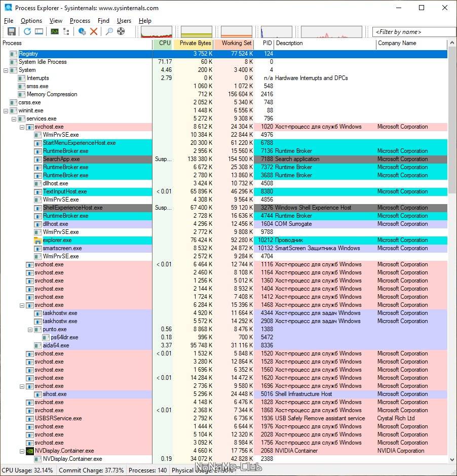Click the scrollbar down arrow
The width and height of the screenshot is (457, 476).
coord(452,459)
